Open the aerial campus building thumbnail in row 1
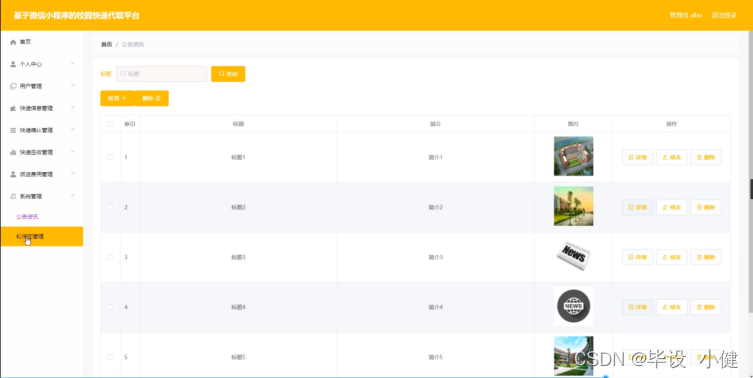753x378 pixels. tap(573, 156)
